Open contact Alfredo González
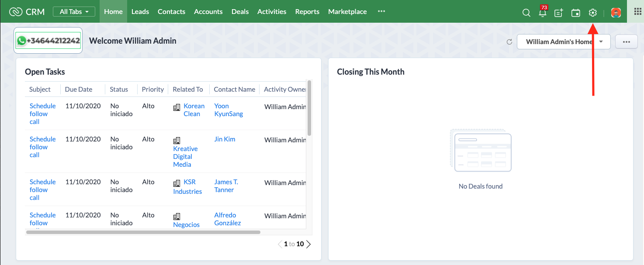The height and width of the screenshot is (265, 644). [228, 219]
